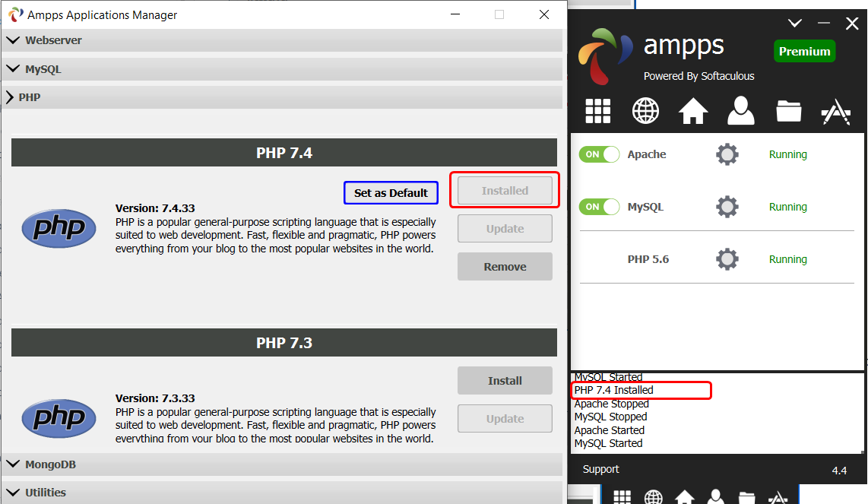Click Update button for PHP 7.3
Image resolution: width=868 pixels, height=504 pixels.
click(x=505, y=418)
